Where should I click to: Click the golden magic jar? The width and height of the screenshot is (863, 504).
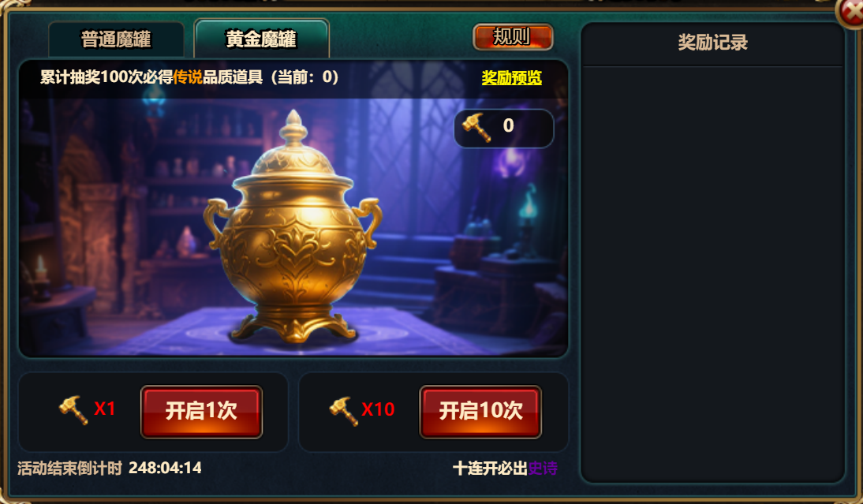point(293,229)
